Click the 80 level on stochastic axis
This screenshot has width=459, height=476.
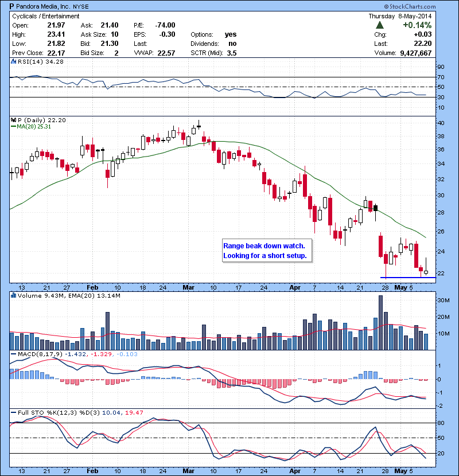[441, 423]
